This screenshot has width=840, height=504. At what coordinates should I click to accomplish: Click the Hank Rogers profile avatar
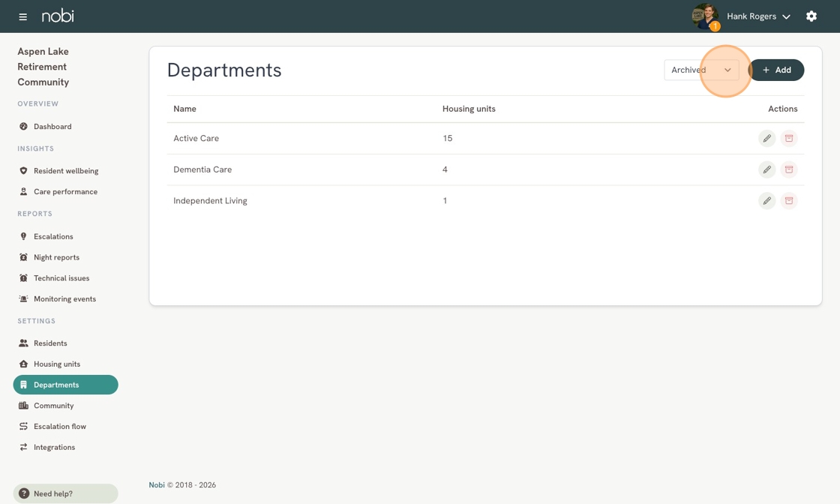tap(704, 16)
